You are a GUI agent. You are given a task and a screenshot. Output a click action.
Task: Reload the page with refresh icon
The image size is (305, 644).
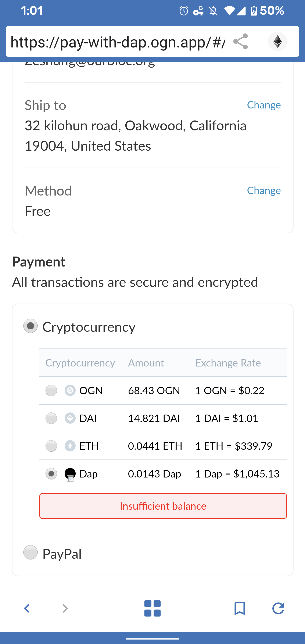point(278,608)
